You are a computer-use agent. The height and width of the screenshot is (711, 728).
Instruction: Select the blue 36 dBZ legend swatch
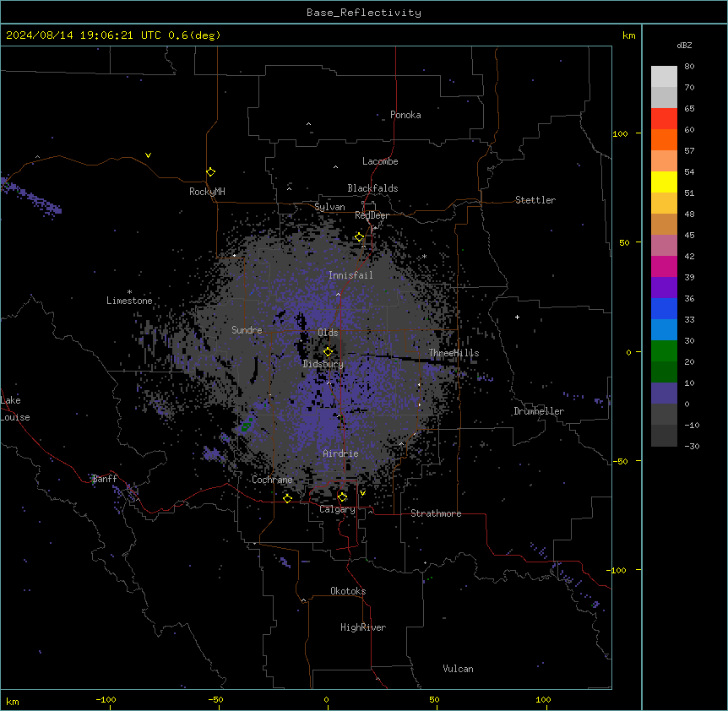coord(664,308)
